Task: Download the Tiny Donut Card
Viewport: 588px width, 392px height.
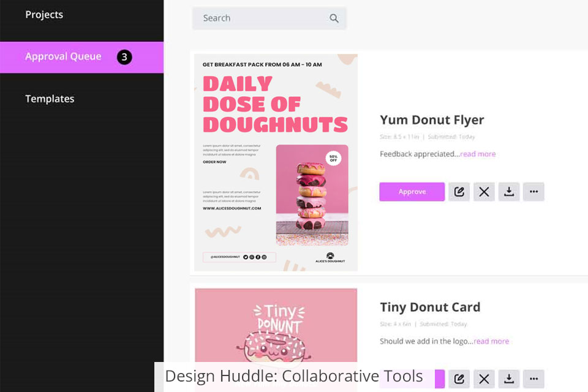Action: (509, 379)
